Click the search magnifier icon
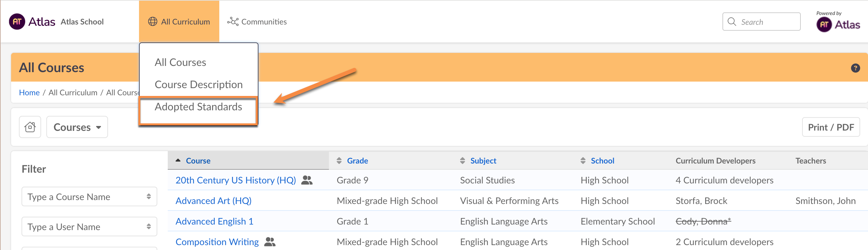The image size is (868, 250). pos(732,22)
